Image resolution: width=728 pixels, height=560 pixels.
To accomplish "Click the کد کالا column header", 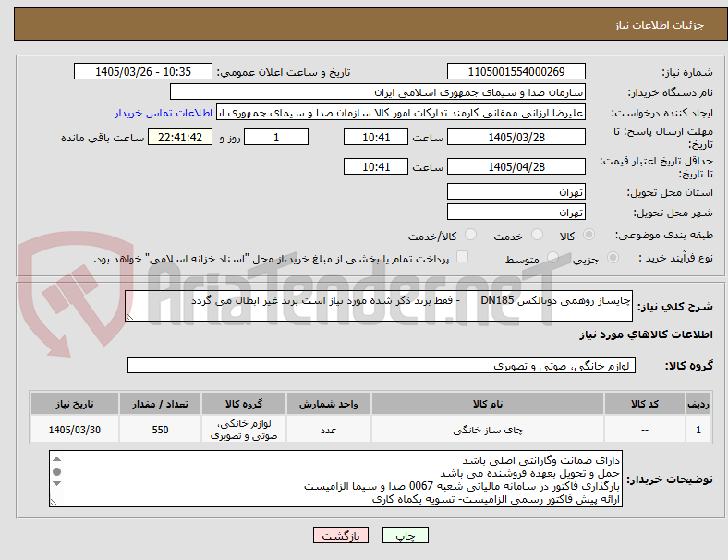I will (645, 404).
